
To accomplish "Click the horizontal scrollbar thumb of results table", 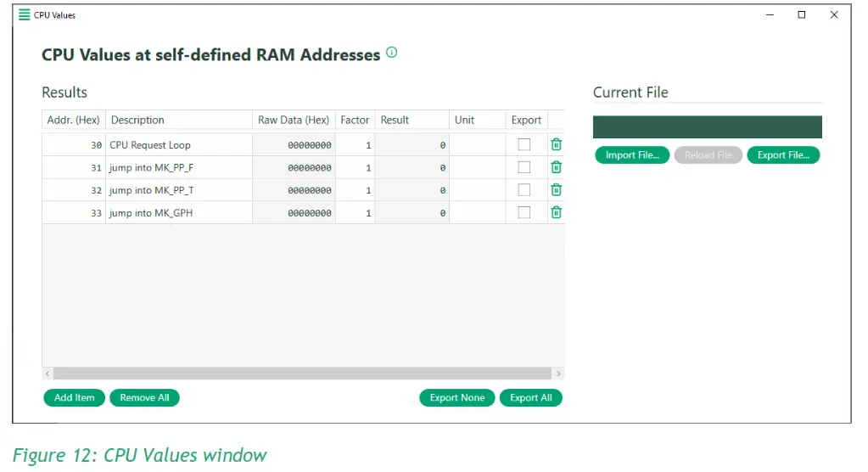I will pos(302,374).
